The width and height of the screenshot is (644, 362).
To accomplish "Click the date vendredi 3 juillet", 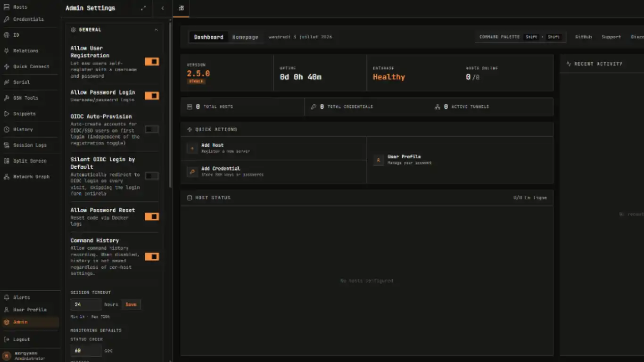I will pyautogui.click(x=300, y=37).
